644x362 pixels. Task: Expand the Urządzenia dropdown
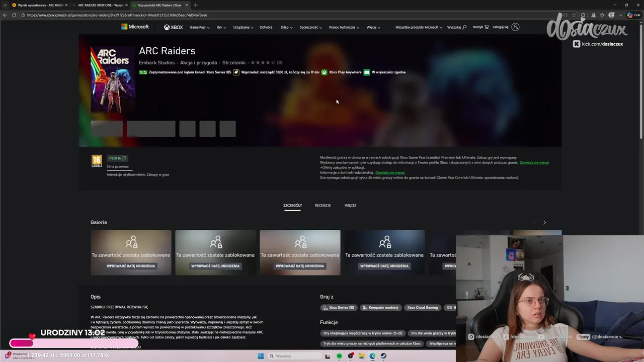(x=243, y=27)
